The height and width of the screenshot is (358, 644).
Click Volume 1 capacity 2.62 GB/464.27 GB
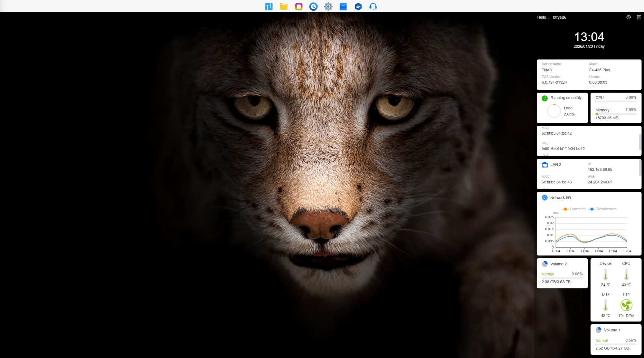pyautogui.click(x=612, y=348)
